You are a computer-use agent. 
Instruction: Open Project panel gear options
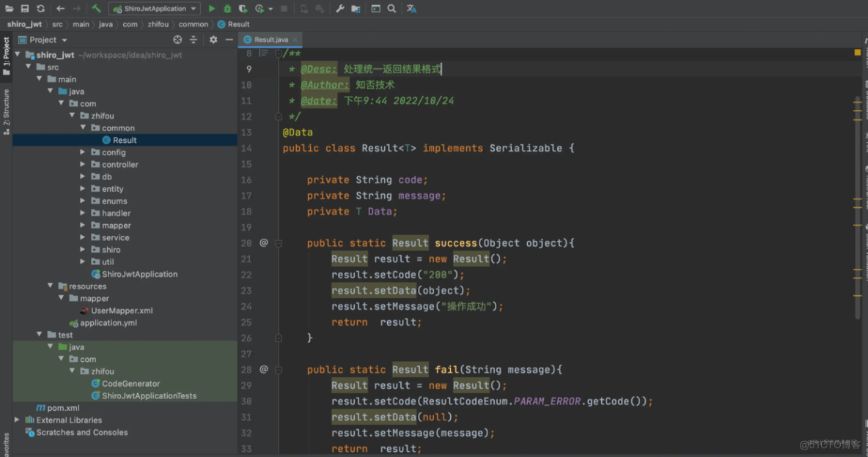(x=213, y=40)
